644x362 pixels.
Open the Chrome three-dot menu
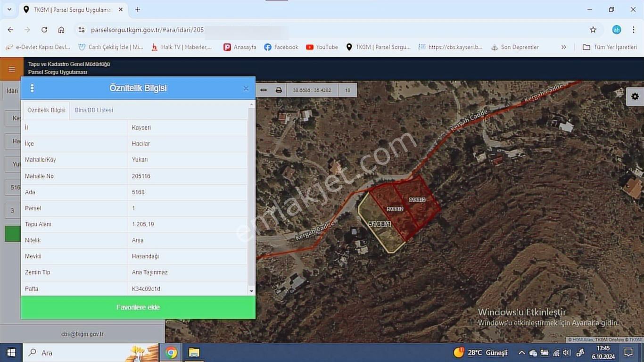click(x=634, y=30)
